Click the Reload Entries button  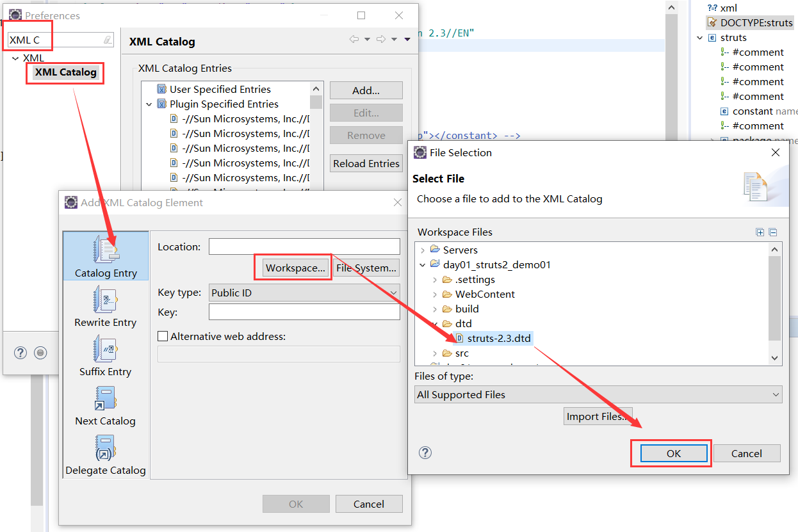[x=366, y=163]
